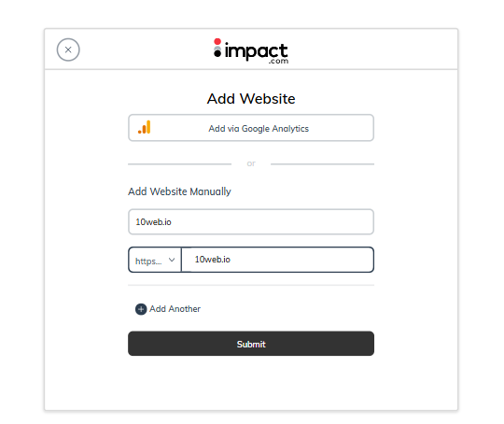Click the Google Analytics bar chart icon

click(145, 127)
